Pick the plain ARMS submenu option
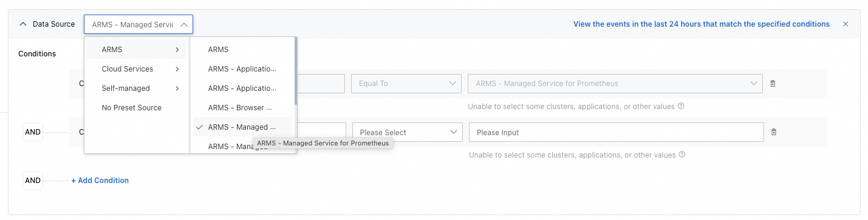 pyautogui.click(x=242, y=50)
